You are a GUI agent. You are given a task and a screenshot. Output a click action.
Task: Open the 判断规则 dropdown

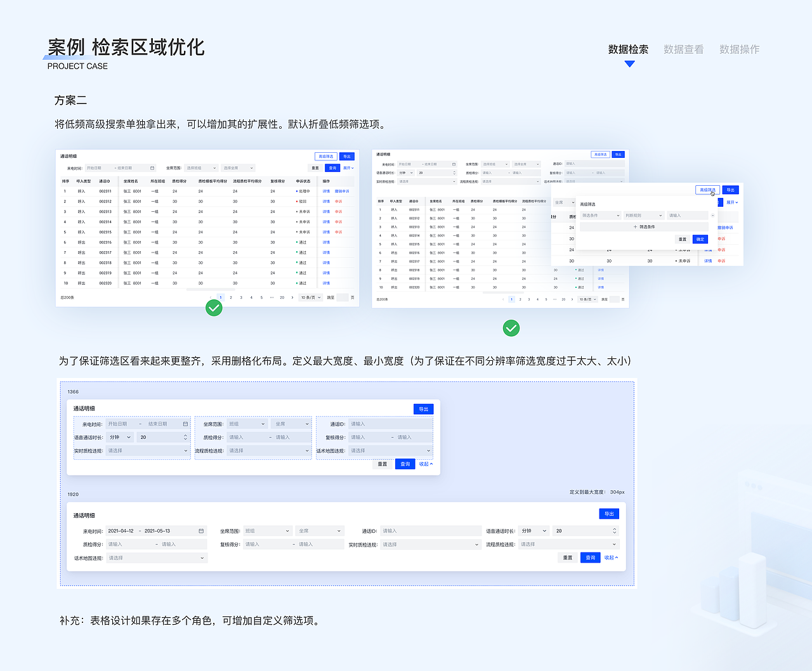644,216
